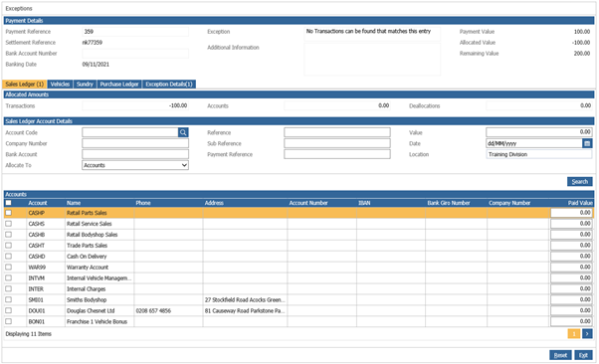The height and width of the screenshot is (364, 599).
Task: Open the Allocate To dropdown
Action: (135, 165)
